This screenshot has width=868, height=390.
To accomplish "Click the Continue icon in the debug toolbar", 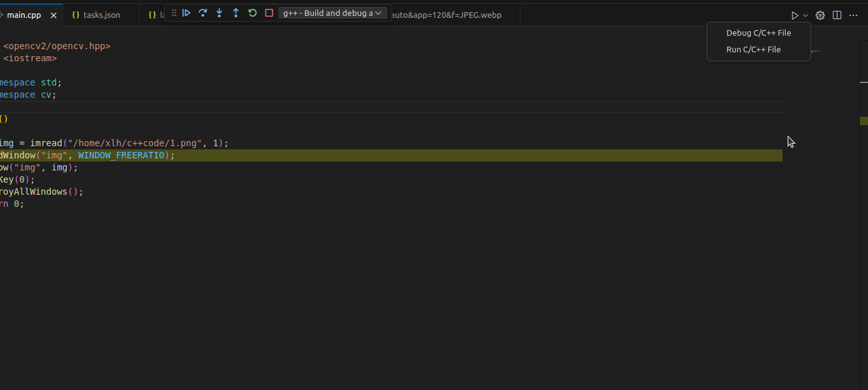I will 186,12.
